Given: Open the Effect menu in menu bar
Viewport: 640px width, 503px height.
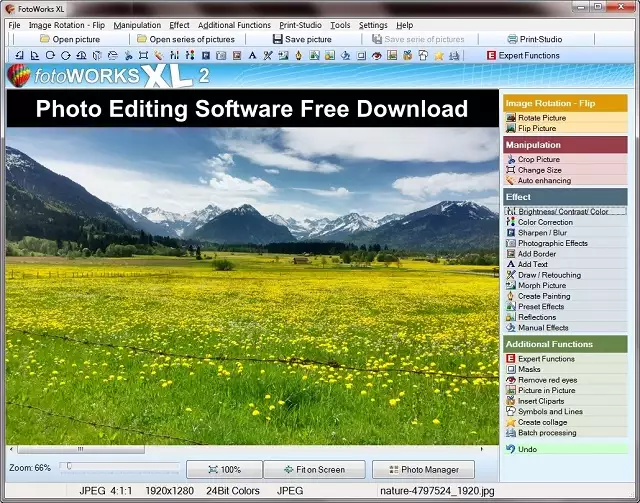Looking at the screenshot, I should pyautogui.click(x=179, y=24).
